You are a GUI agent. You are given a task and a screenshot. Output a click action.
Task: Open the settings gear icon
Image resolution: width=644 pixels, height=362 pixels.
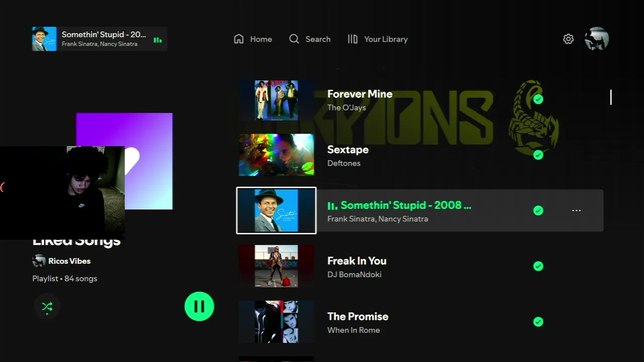568,39
